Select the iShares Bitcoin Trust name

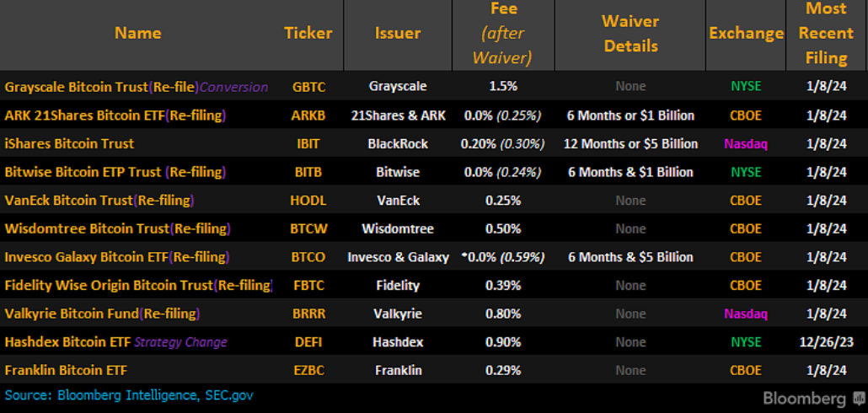tap(69, 143)
